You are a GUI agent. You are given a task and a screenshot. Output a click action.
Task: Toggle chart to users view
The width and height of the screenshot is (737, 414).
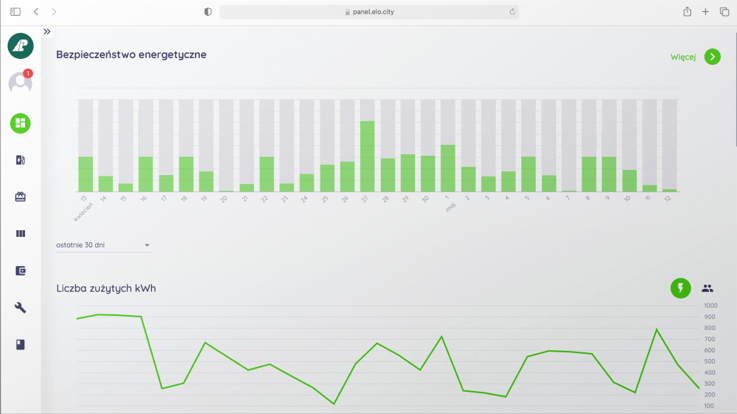click(x=707, y=288)
